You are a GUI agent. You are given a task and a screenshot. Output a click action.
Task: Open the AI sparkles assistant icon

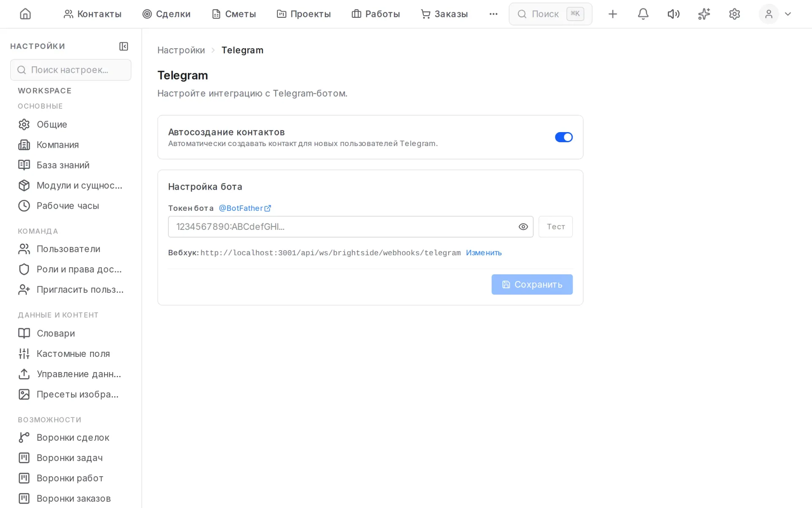click(704, 14)
